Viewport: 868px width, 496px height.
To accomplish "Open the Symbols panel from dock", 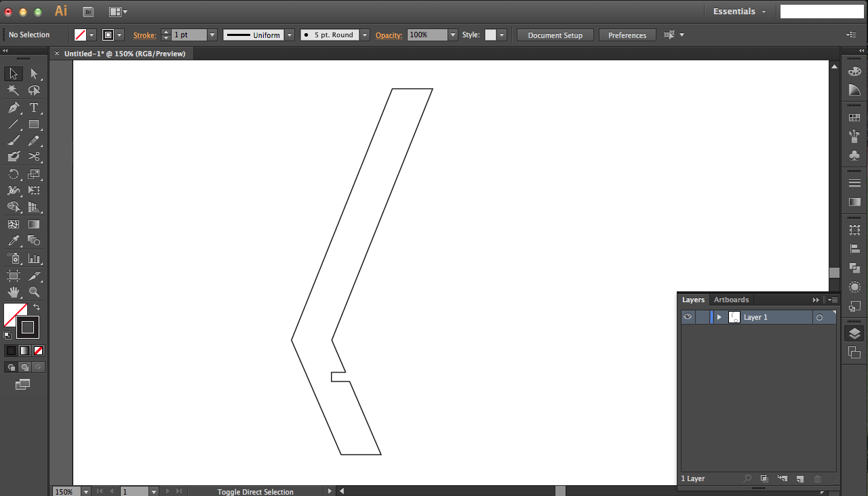I will (x=854, y=155).
